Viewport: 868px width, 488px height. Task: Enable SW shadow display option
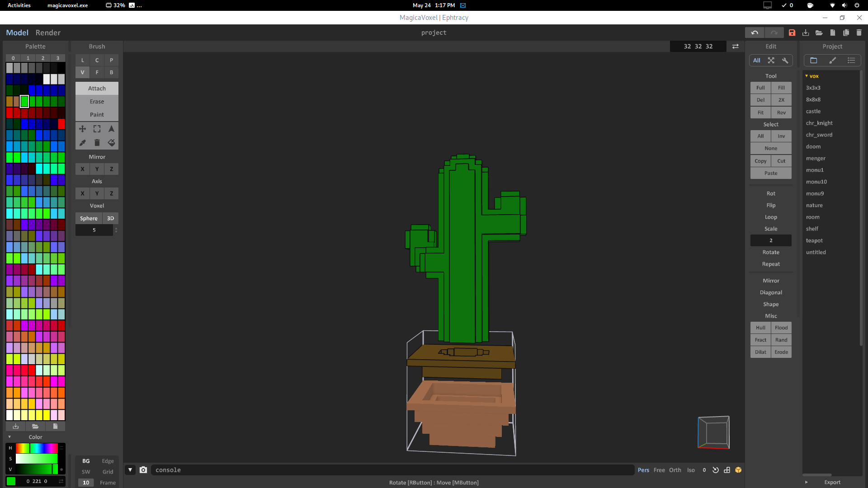click(86, 472)
